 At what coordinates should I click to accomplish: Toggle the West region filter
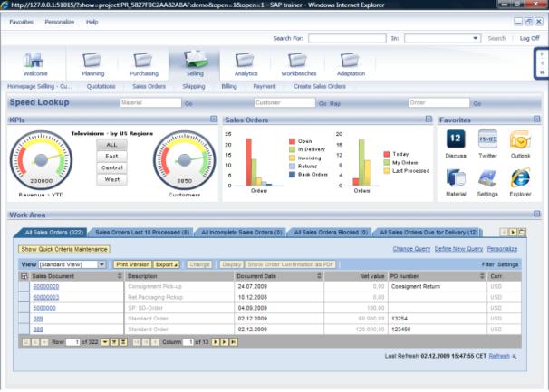coord(111,179)
